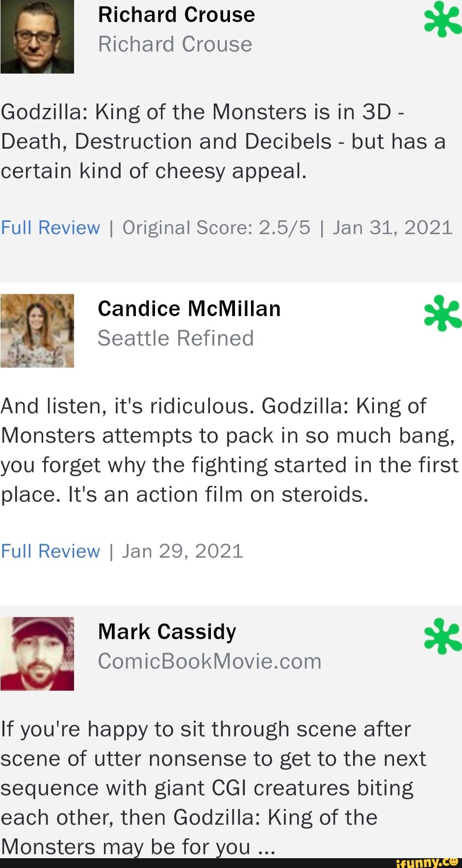The width and height of the screenshot is (462, 868).
Task: Open the Full Review dated Jan 29, 2021
Action: point(50,551)
